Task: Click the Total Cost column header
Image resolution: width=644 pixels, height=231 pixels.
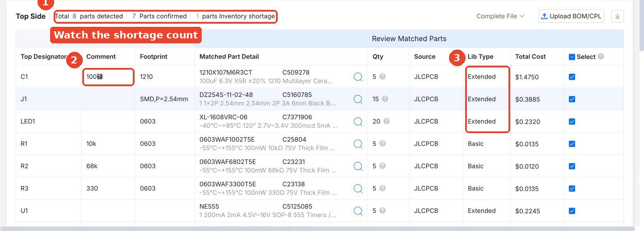Action: 530,57
